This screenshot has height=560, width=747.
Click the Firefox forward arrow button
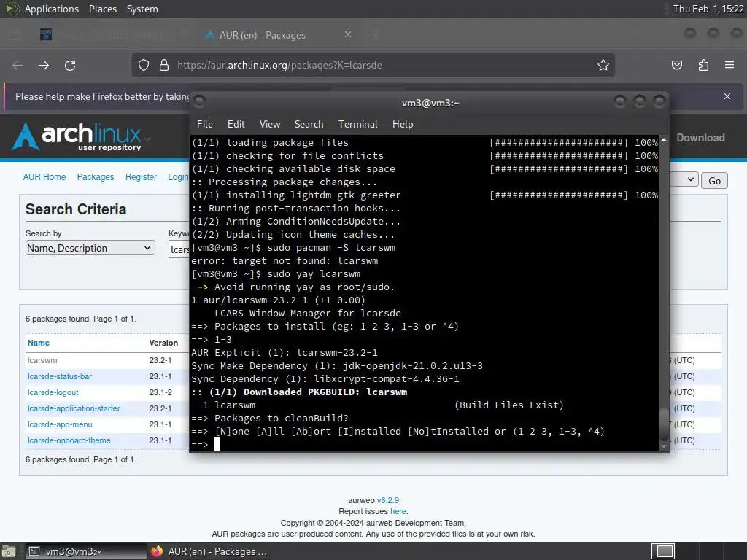coord(44,65)
